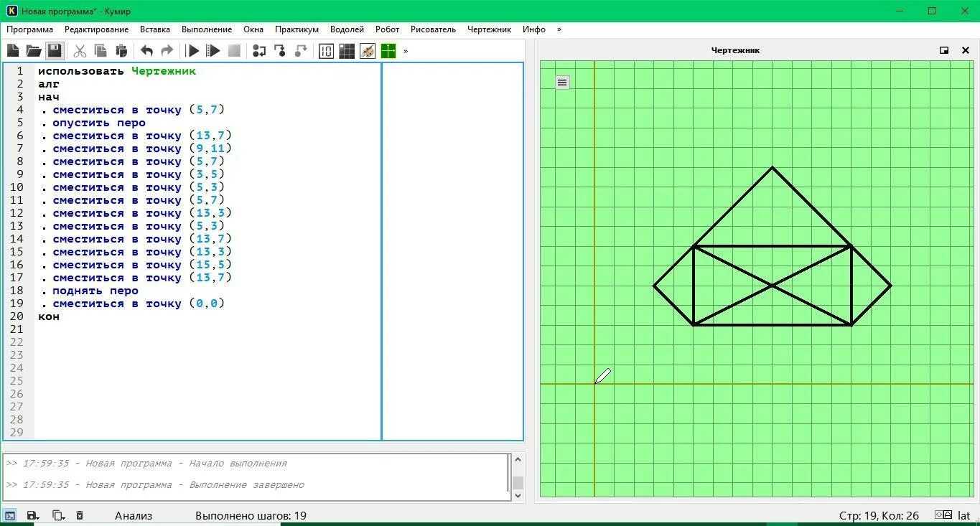Viewport: 980px width, 526px height.
Task: Undo the last edit
Action: pos(146,51)
